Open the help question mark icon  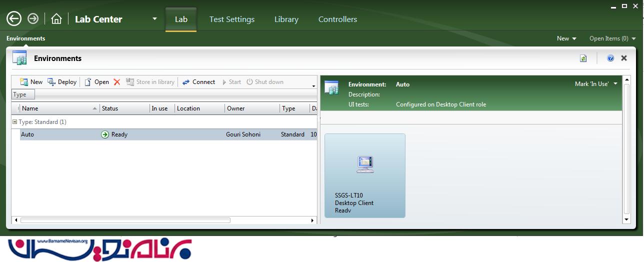(610, 58)
